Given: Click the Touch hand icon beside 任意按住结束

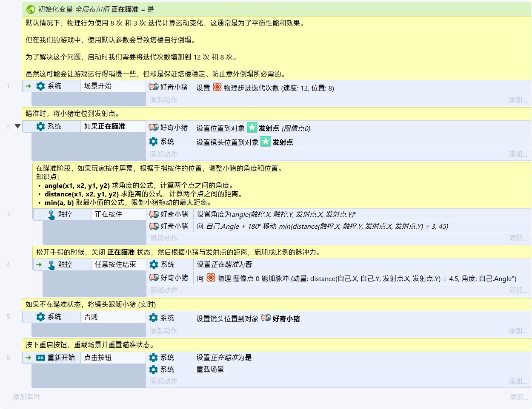Looking at the screenshot, I should (51, 265).
